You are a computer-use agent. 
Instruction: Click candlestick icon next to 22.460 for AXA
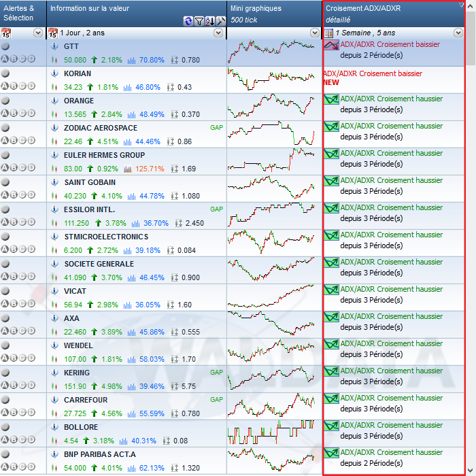point(54,332)
